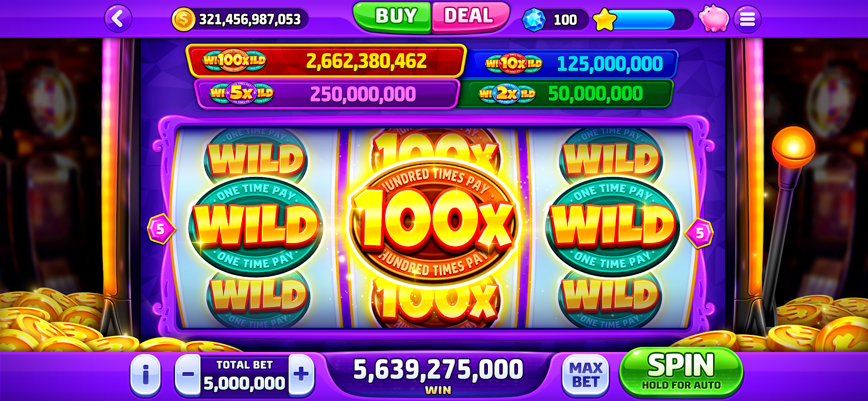This screenshot has width=868, height=401.
Task: Go back with the arrow button
Action: click(118, 19)
